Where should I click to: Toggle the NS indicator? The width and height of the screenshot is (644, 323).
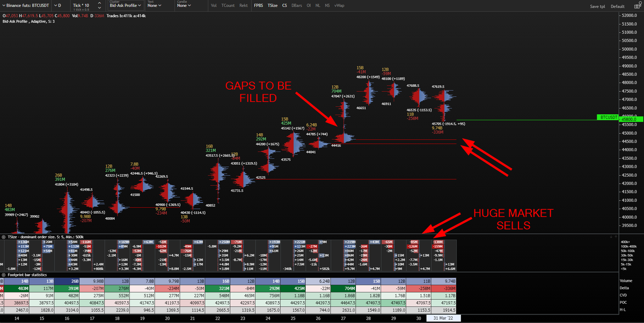[x=327, y=5]
